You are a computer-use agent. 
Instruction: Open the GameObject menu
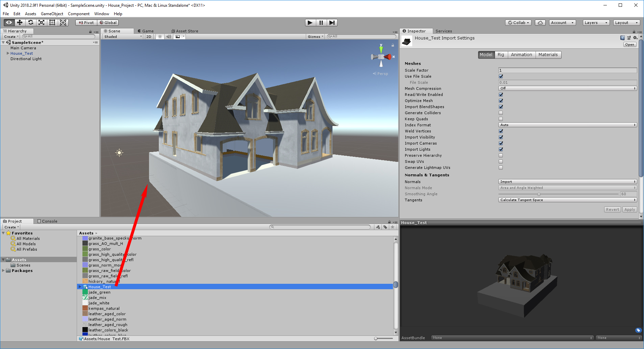click(x=52, y=14)
